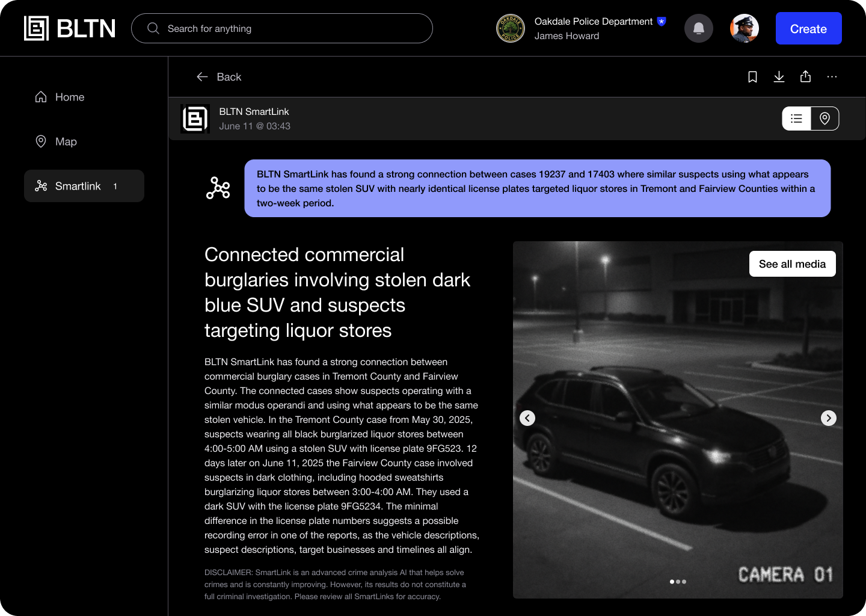Image resolution: width=866 pixels, height=616 pixels.
Task: Click the Home house icon
Action: pos(41,97)
